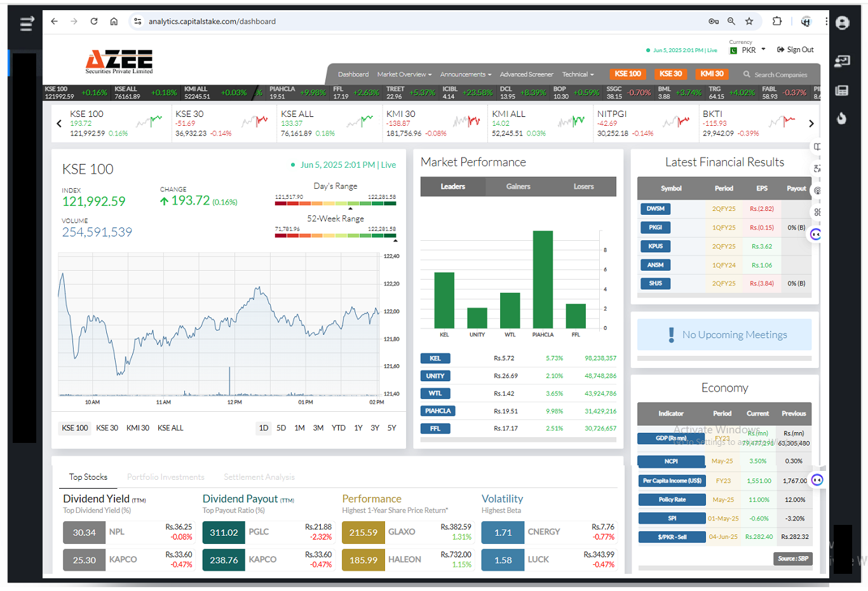The width and height of the screenshot is (868, 591).
Task: Show next index cards in carousel
Action: [x=811, y=124]
